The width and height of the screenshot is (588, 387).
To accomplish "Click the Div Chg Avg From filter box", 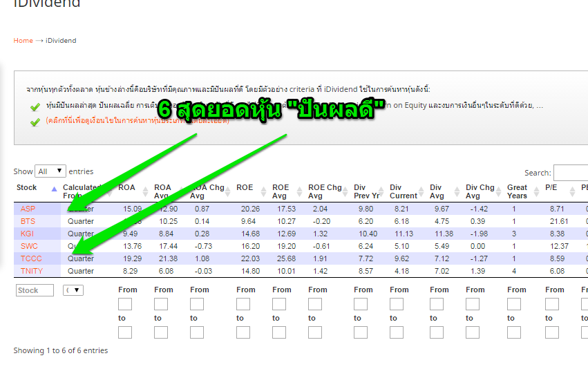I will [473, 304].
